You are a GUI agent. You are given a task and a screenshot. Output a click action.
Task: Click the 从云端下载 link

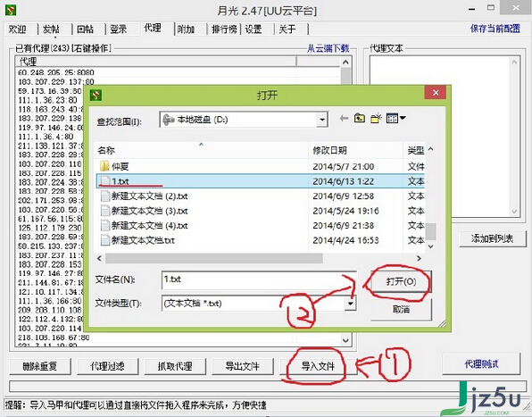328,48
